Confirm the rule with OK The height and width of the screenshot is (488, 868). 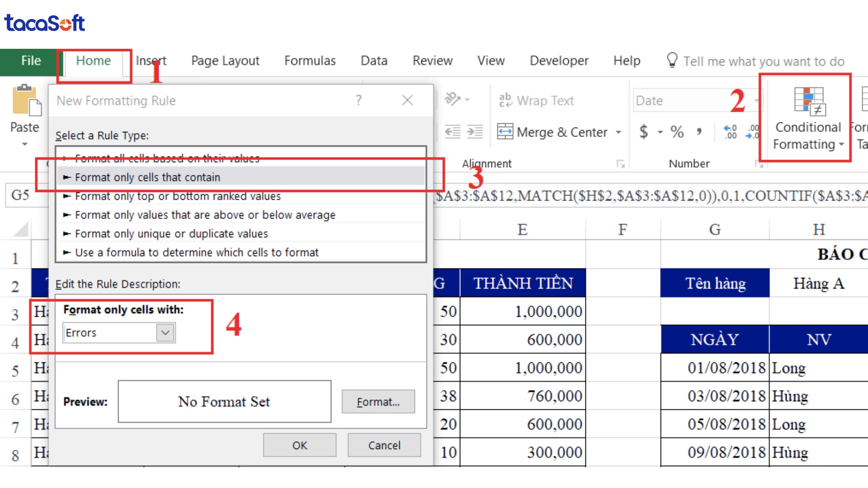(x=299, y=445)
